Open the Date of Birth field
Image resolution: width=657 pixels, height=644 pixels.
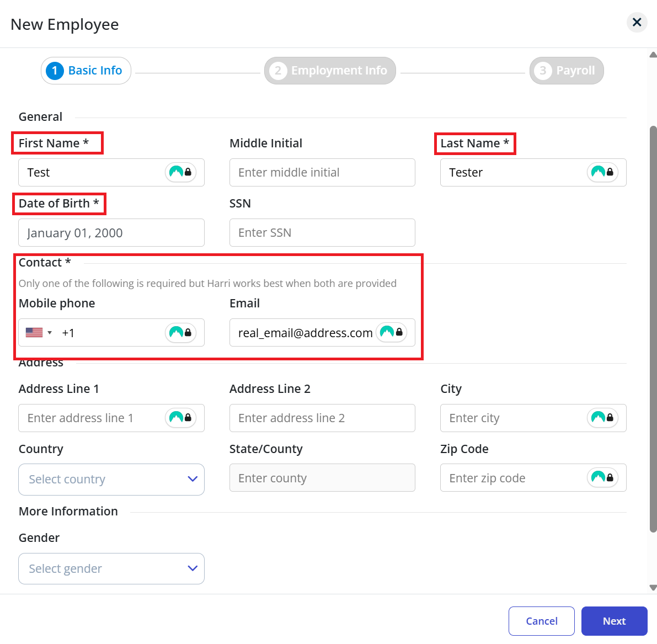tap(111, 233)
